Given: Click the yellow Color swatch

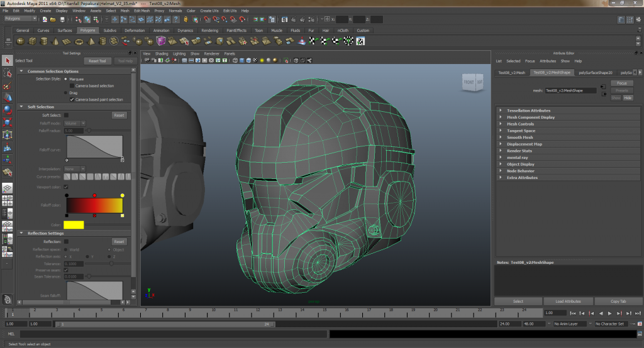Looking at the screenshot, I should pos(74,225).
